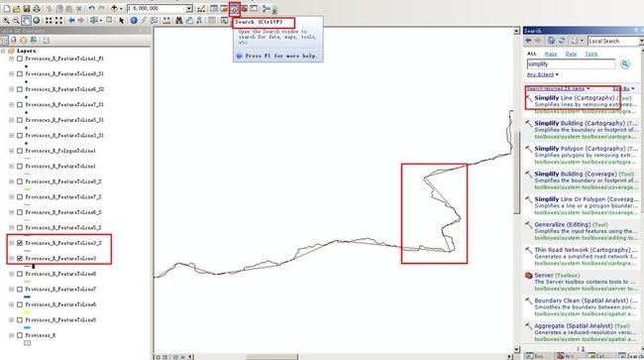Check Provinces_R_FeatureToLine8 layer visibility
Image resolution: width=644 pixels, height=360 pixels.
[19, 274]
